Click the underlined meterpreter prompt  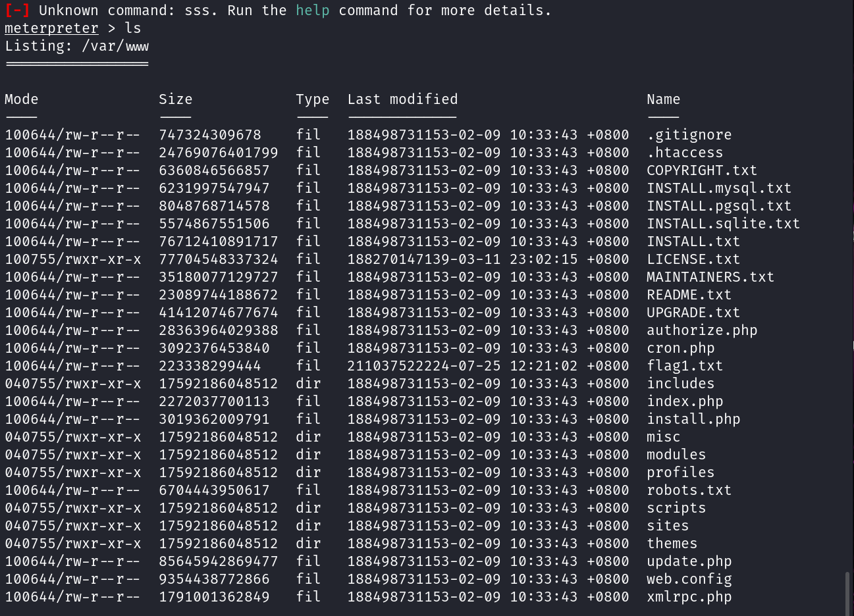coord(51,28)
